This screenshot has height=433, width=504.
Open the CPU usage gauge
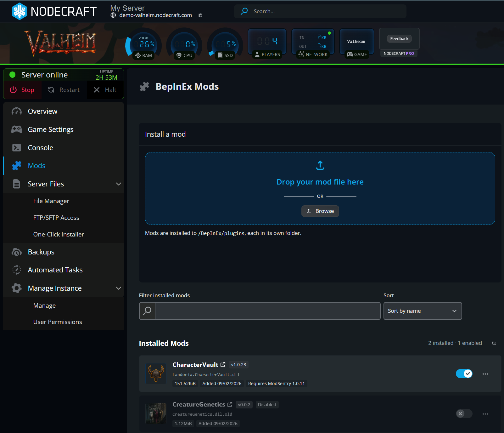[x=184, y=44]
